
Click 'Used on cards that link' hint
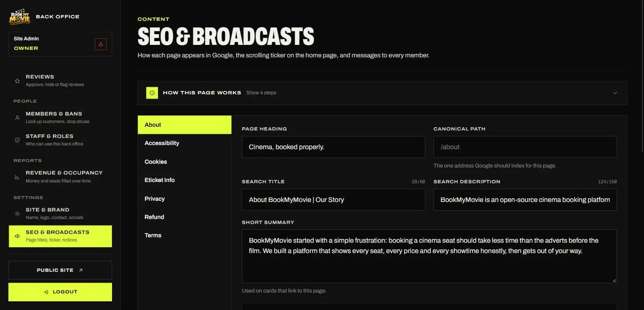(284, 291)
